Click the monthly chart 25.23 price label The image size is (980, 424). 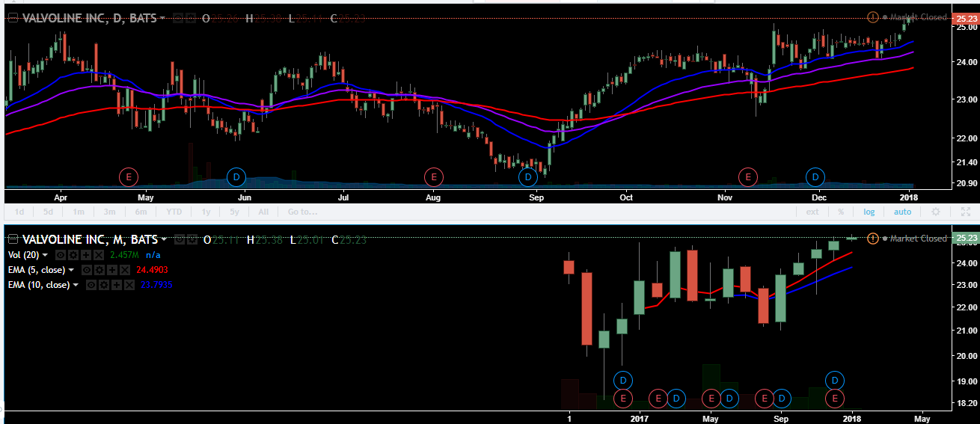point(964,238)
